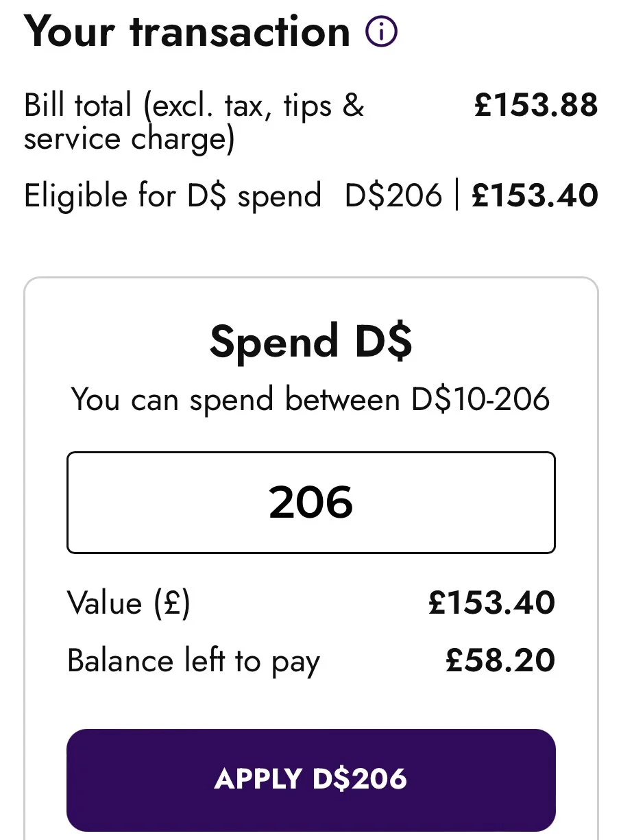Click the D$10-206 spend range hint
621x840 pixels.
pyautogui.click(x=480, y=399)
